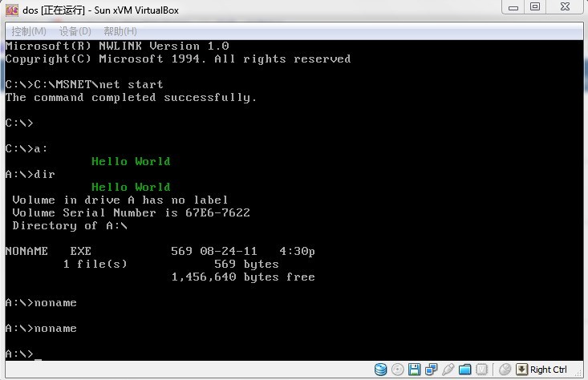Click the virtualization CPU chip status icon
Viewport: 588px width, 380px height.
pyautogui.click(x=482, y=370)
